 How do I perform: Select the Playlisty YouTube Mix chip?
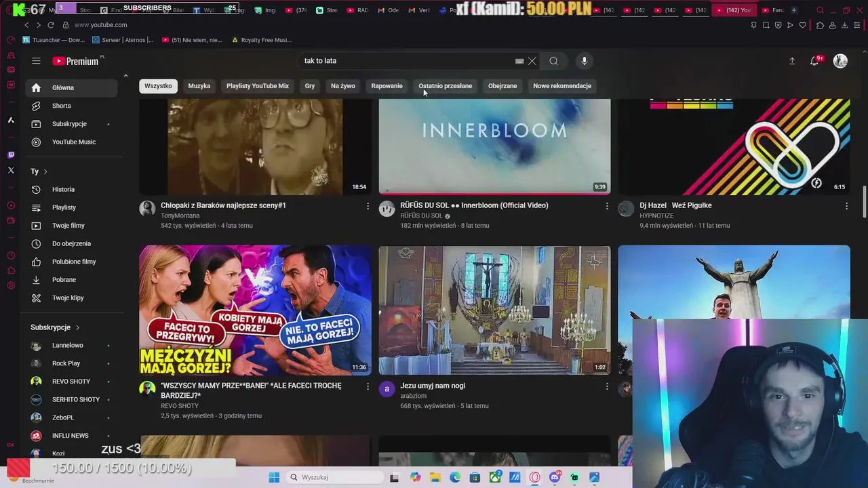point(258,86)
